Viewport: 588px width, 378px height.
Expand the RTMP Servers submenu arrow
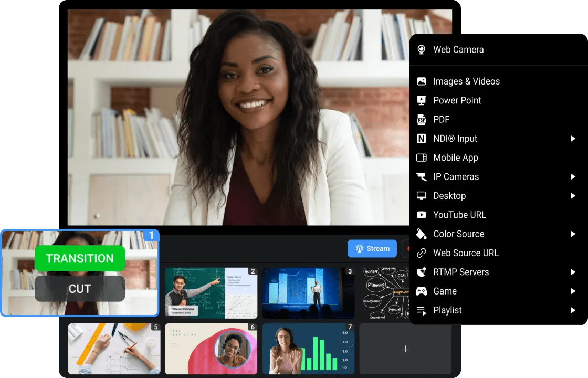pos(572,272)
